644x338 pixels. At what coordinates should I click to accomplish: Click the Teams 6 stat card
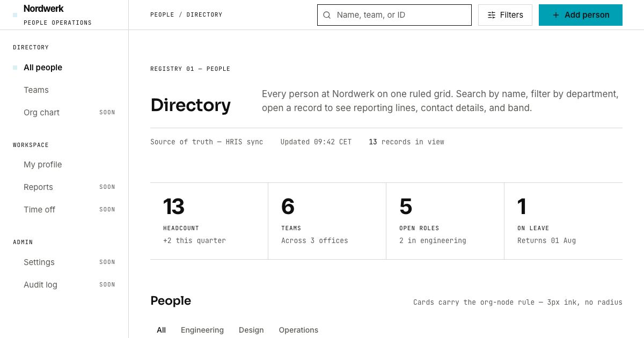pos(327,221)
